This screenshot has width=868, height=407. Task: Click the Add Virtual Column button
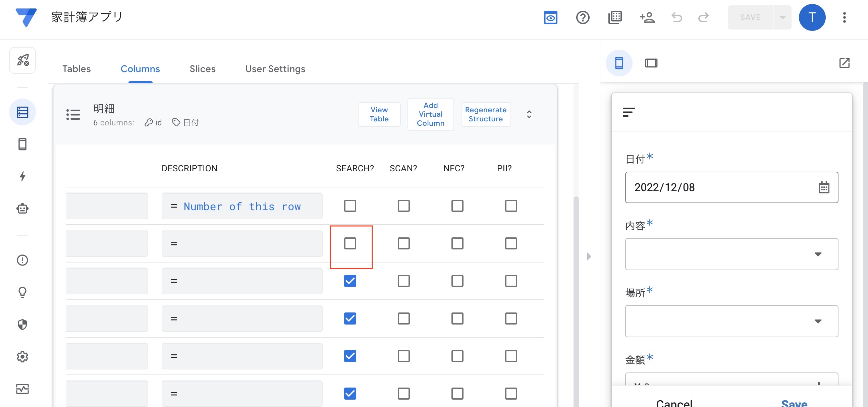tap(430, 114)
